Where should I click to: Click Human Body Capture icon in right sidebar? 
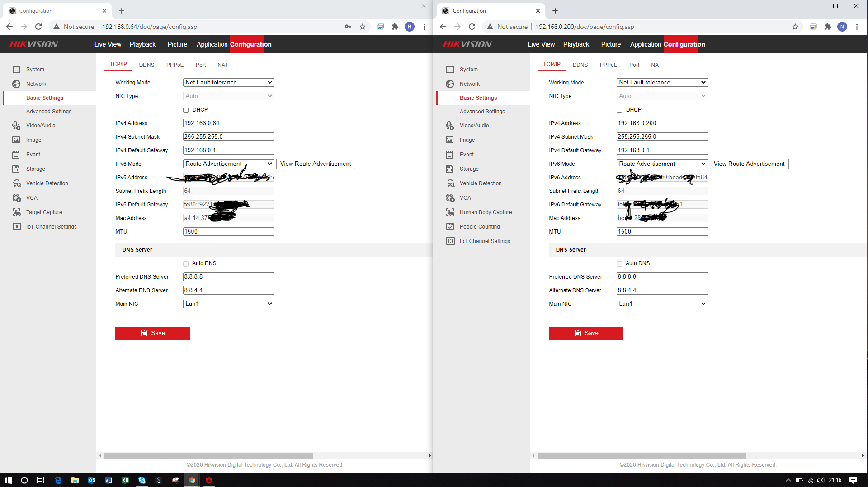[450, 212]
